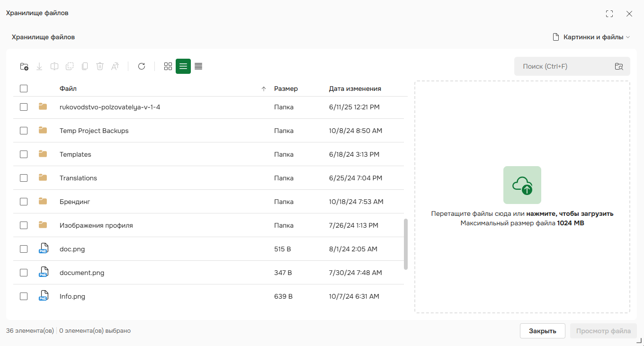
Task: Click the cloud upload icon
Action: coord(522,185)
